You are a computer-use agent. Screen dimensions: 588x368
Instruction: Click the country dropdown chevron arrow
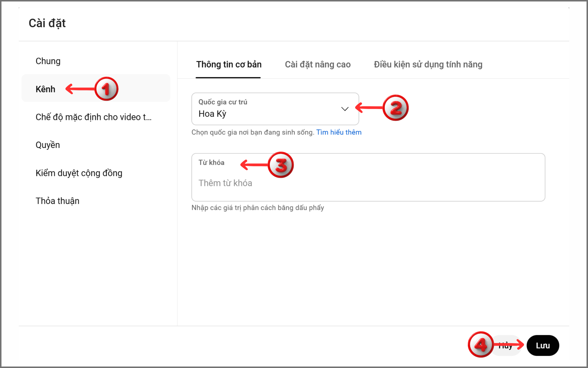point(345,109)
